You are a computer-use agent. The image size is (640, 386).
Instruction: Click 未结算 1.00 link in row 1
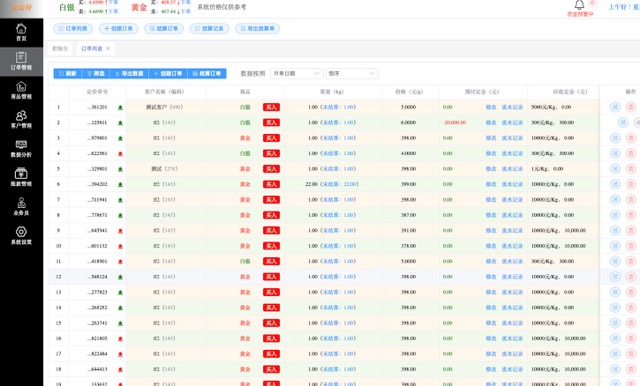[338, 107]
